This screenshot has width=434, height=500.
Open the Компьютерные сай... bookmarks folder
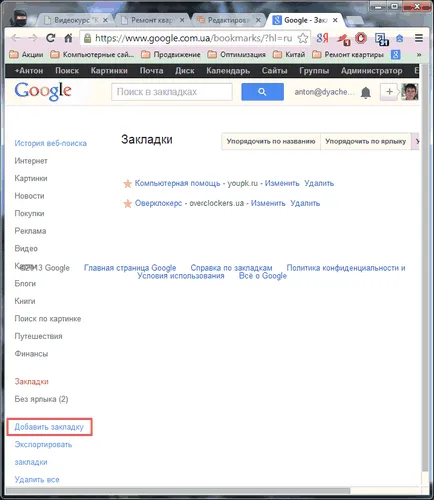coord(92,55)
